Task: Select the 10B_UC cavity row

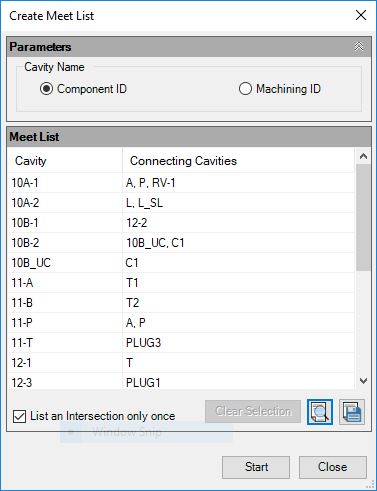Action: [x=181, y=263]
